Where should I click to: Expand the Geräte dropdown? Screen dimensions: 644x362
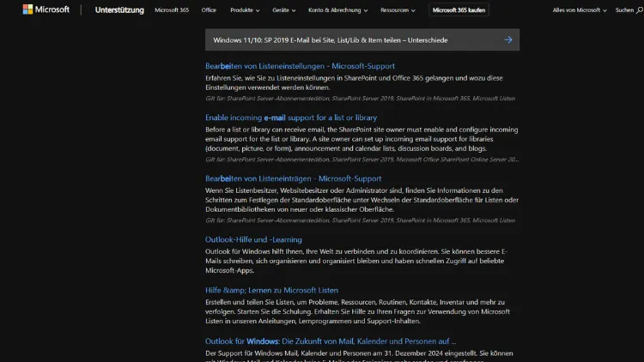click(284, 9)
